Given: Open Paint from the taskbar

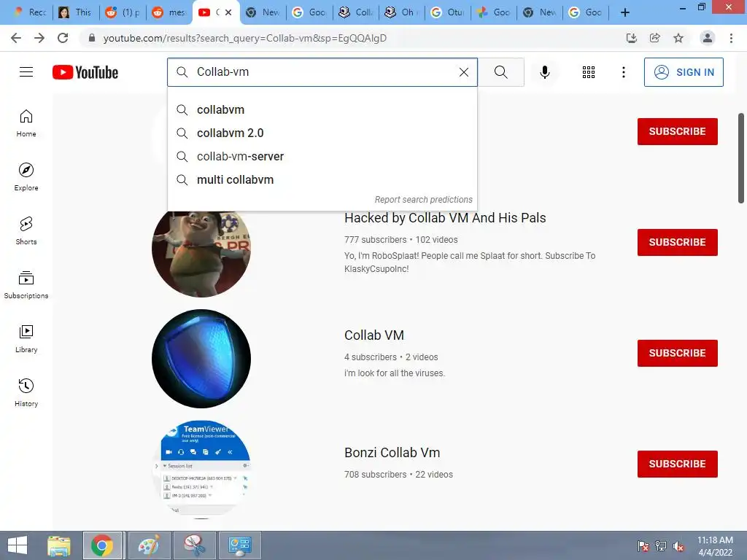Looking at the screenshot, I should 149,545.
